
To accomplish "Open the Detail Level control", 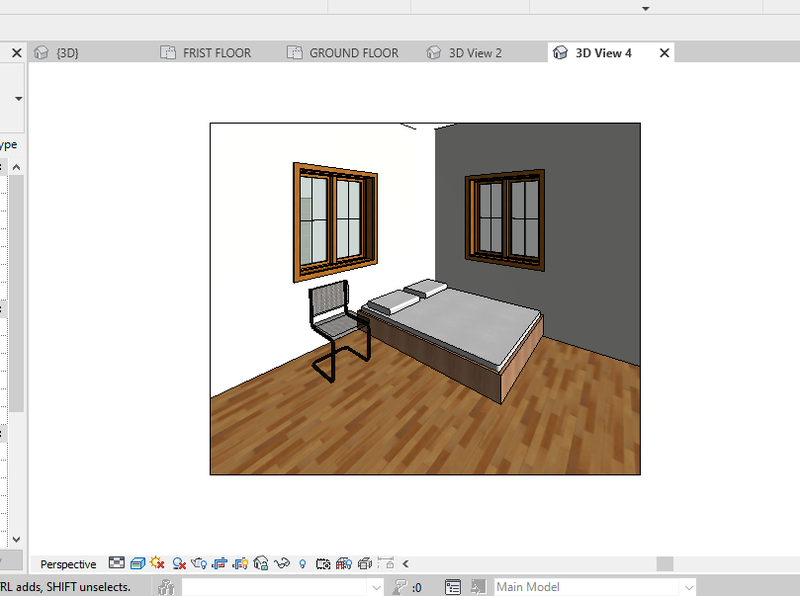I will click(x=116, y=563).
